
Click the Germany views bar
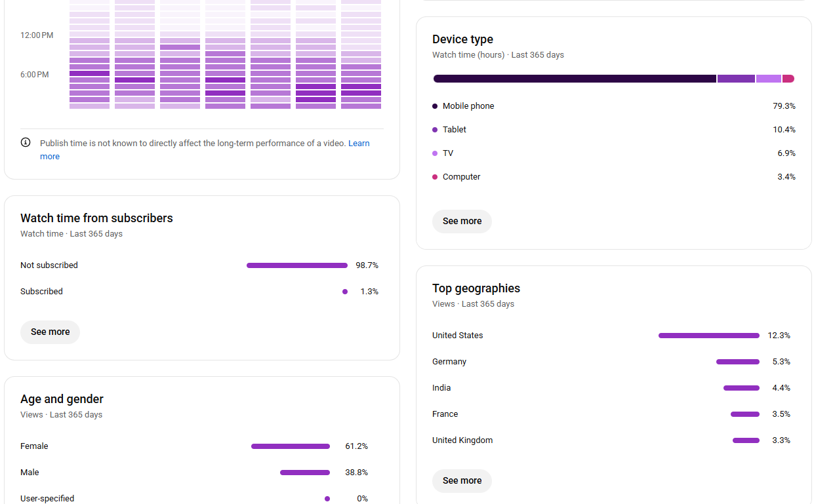tap(738, 362)
